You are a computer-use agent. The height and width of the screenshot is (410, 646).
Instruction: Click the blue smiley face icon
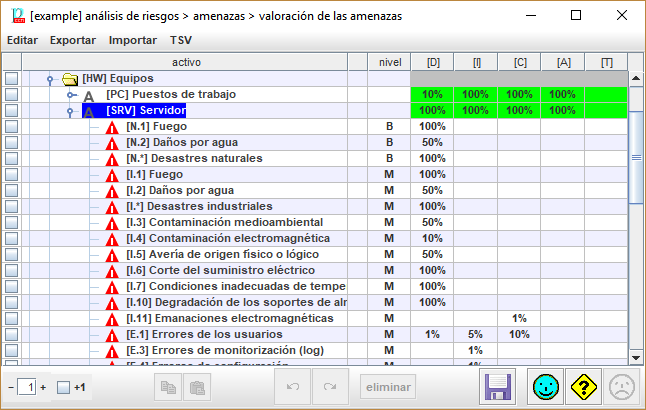click(x=544, y=386)
